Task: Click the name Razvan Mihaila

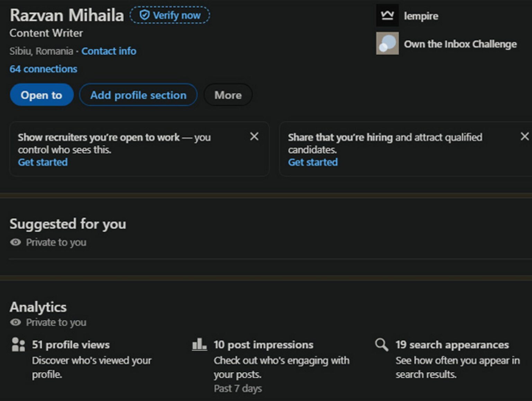Action: (67, 15)
